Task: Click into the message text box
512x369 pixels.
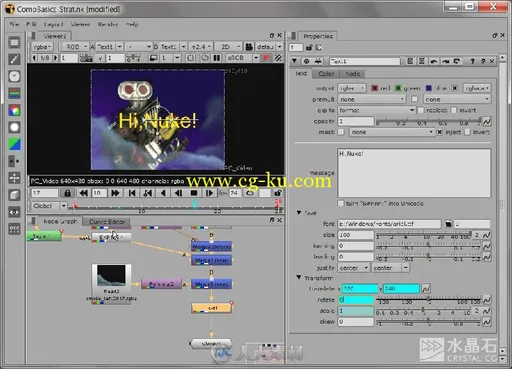Action: (414, 173)
